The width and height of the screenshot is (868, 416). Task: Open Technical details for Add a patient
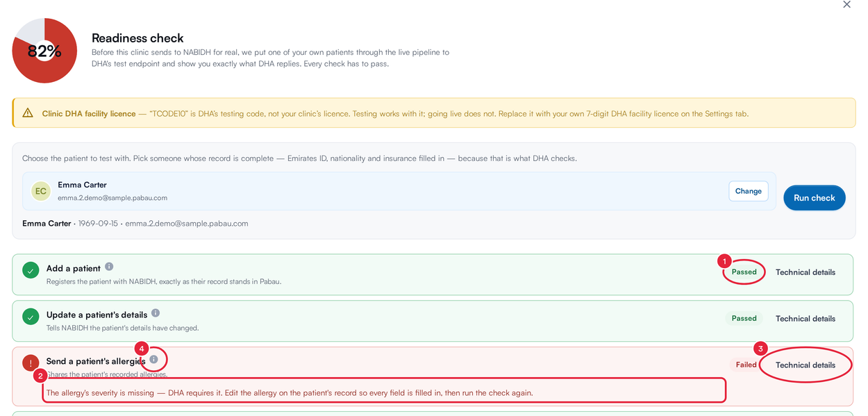coord(806,272)
